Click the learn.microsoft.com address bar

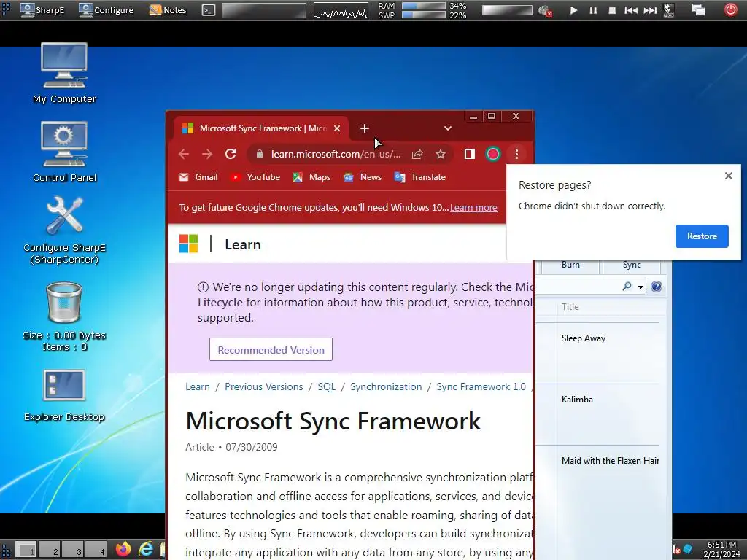click(336, 155)
